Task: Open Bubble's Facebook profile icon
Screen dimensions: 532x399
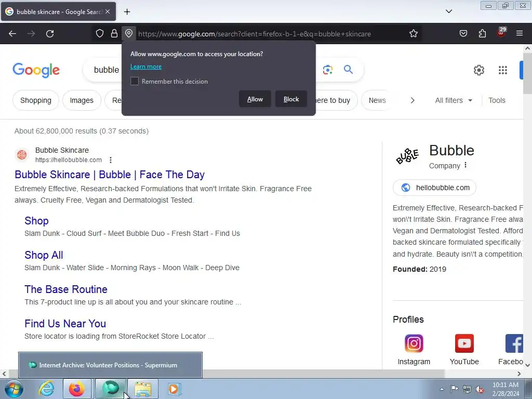Action: pyautogui.click(x=514, y=344)
